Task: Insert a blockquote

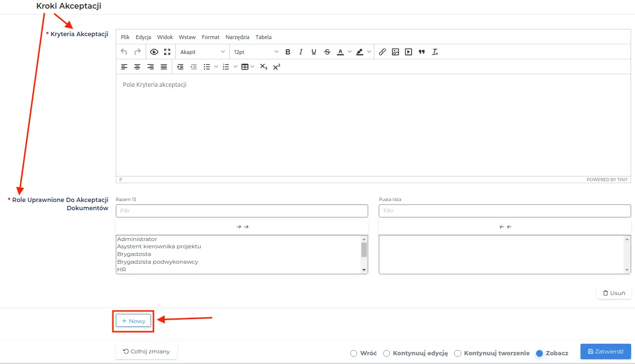Action: pyautogui.click(x=422, y=52)
